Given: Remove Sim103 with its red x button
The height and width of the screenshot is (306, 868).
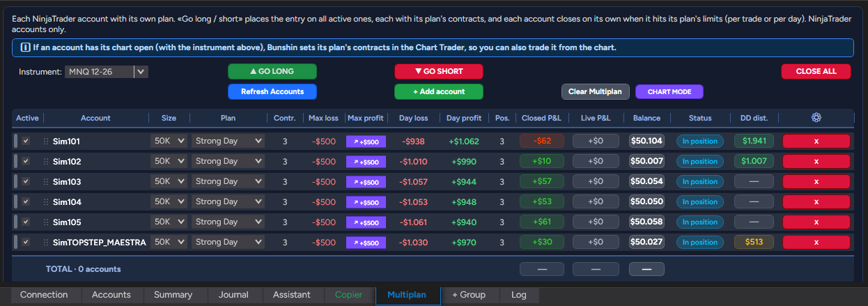Looking at the screenshot, I should (816, 181).
